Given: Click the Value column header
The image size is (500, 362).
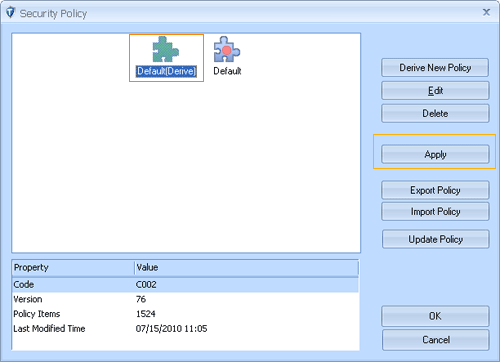Looking at the screenshot, I should point(247,268).
